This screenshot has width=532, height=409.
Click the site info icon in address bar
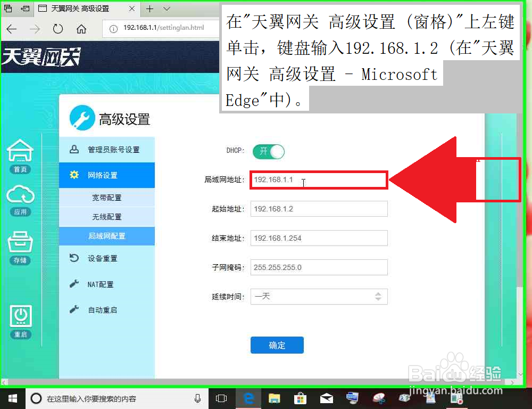click(113, 29)
